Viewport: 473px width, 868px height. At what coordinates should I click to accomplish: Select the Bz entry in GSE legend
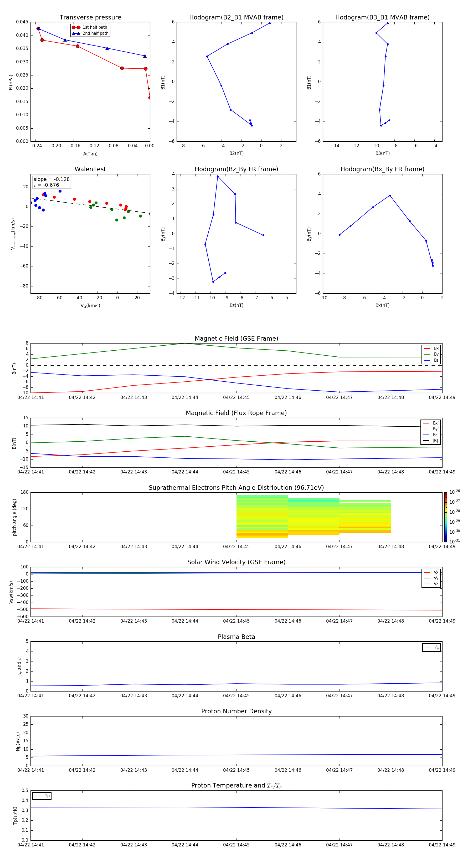[431, 360]
